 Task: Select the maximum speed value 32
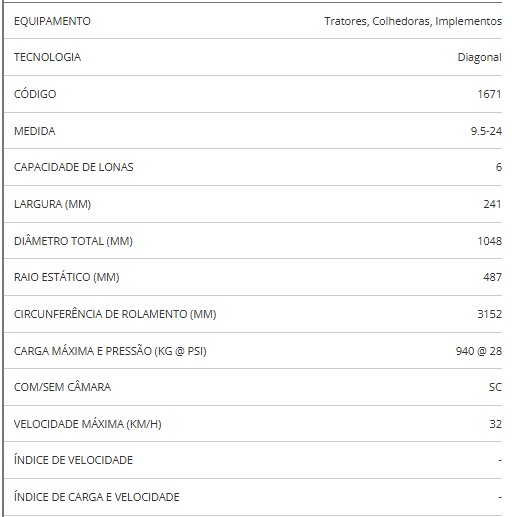[x=495, y=424]
